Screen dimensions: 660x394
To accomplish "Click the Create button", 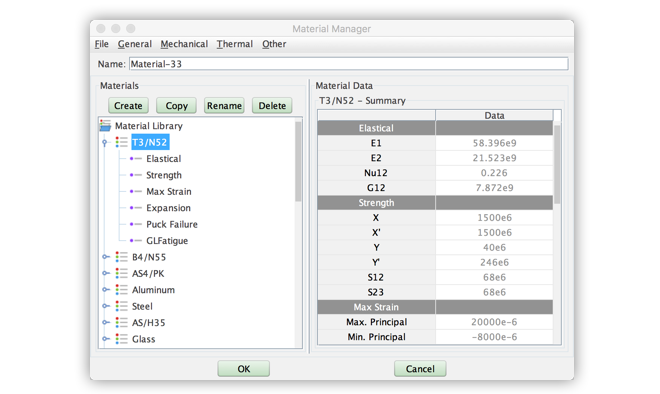I will point(128,106).
